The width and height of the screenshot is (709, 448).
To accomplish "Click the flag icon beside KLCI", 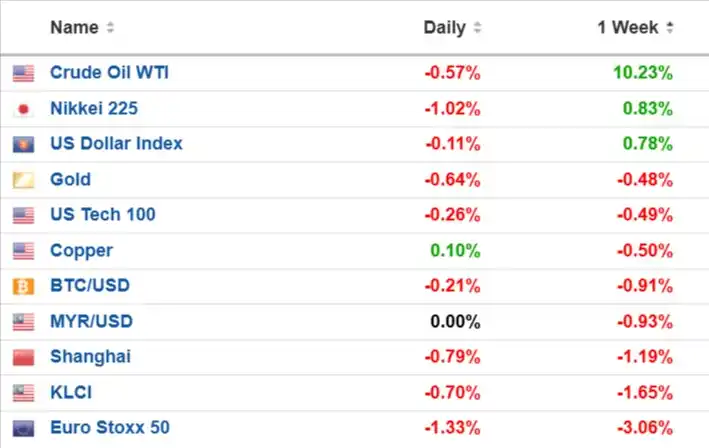I will (x=23, y=392).
